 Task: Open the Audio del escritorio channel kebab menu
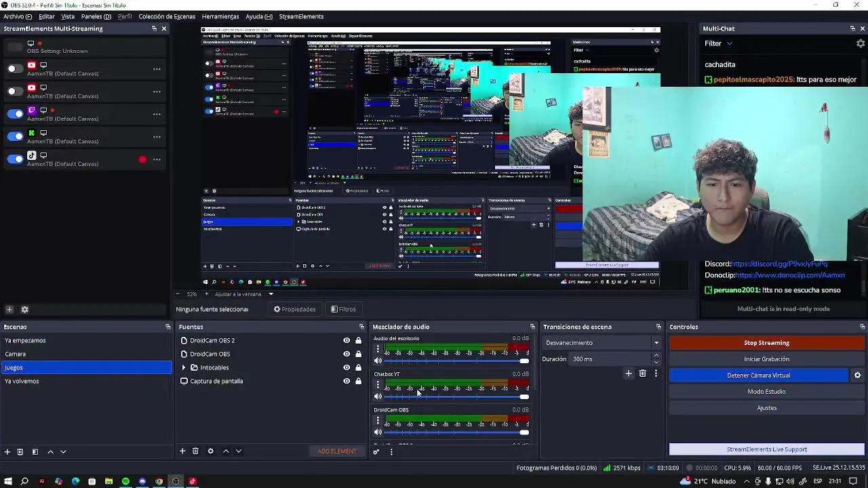[378, 349]
